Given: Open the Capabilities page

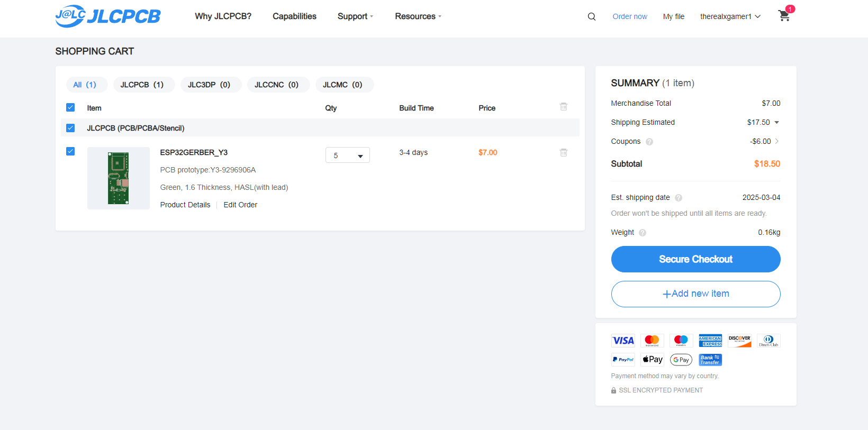Looking at the screenshot, I should (x=294, y=16).
